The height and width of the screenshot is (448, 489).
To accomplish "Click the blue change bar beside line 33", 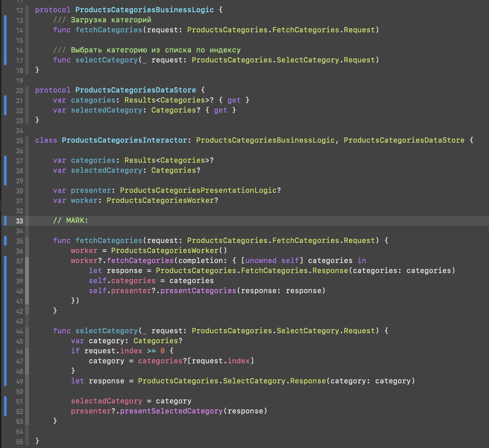I will (5, 220).
